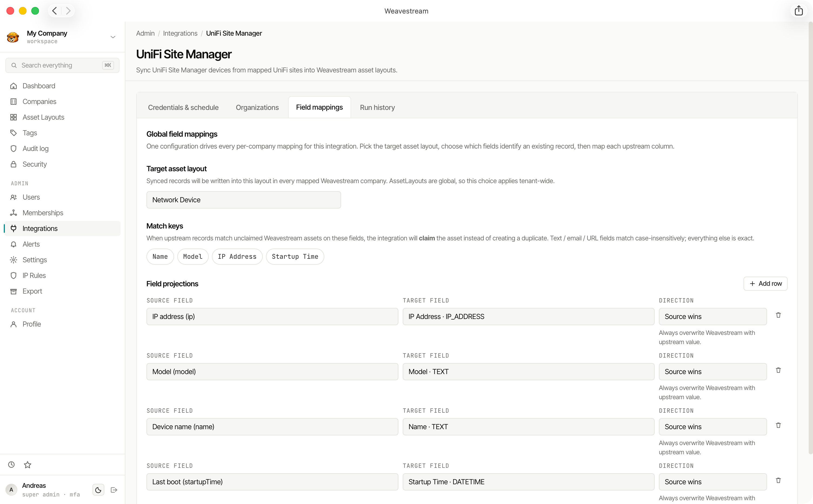
Task: Click the IP Rules shield icon
Action: pyautogui.click(x=13, y=276)
